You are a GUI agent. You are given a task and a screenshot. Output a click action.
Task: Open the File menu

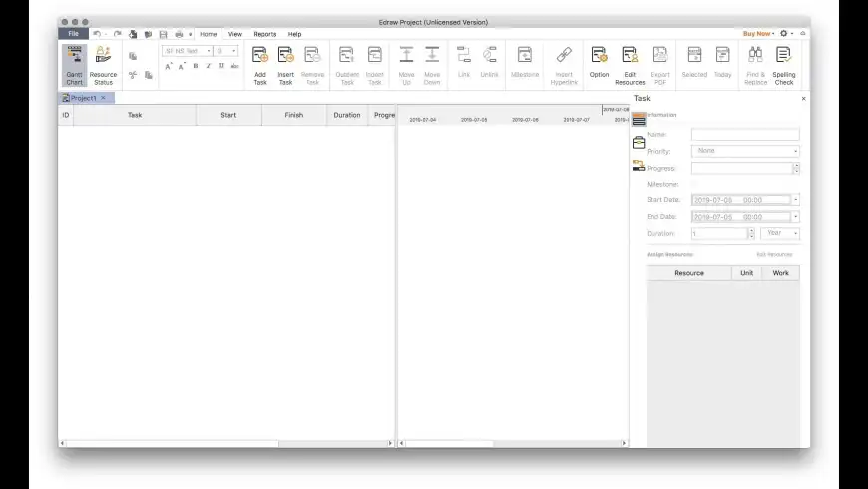[x=73, y=34]
